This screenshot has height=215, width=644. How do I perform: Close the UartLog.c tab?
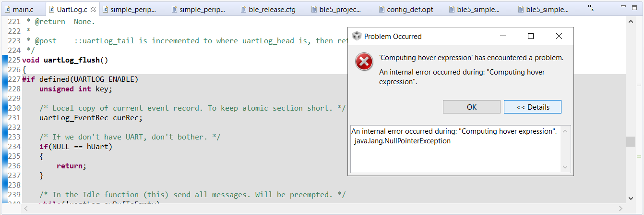(x=93, y=9)
